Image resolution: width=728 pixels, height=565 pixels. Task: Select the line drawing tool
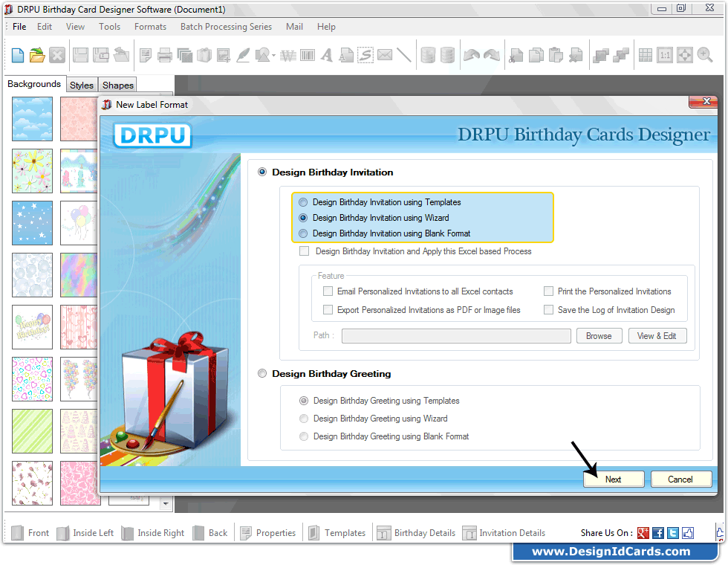point(404,55)
